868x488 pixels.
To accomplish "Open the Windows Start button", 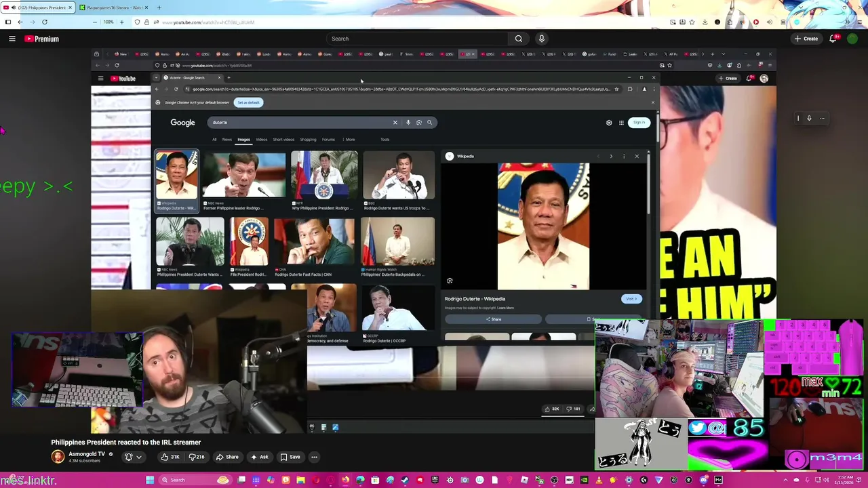I will [150, 480].
